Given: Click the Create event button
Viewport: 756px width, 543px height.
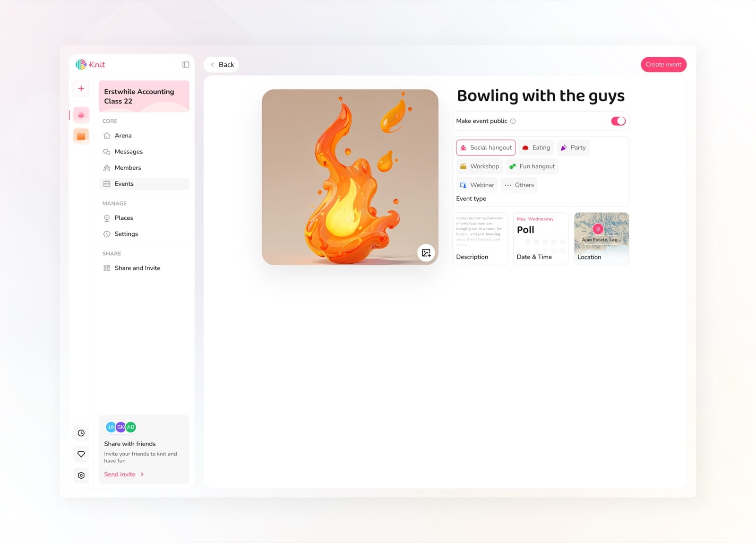Looking at the screenshot, I should click(663, 65).
